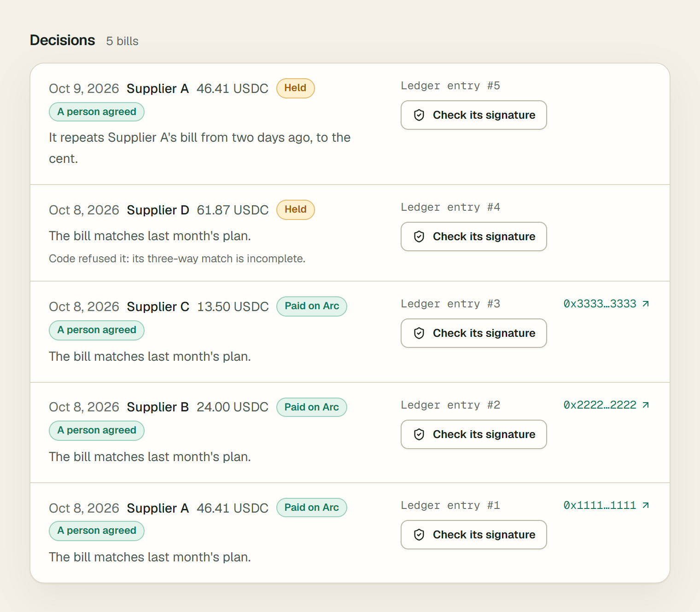The width and height of the screenshot is (700, 612).
Task: Check signature for Ledger entry #4
Action: point(474,237)
